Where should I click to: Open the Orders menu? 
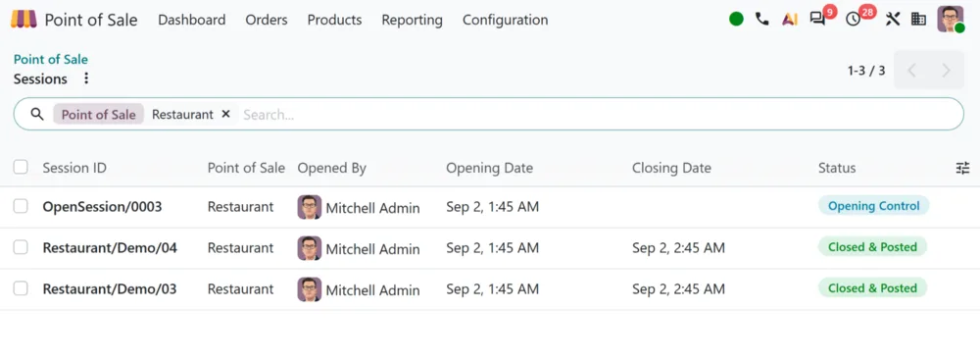point(267,20)
